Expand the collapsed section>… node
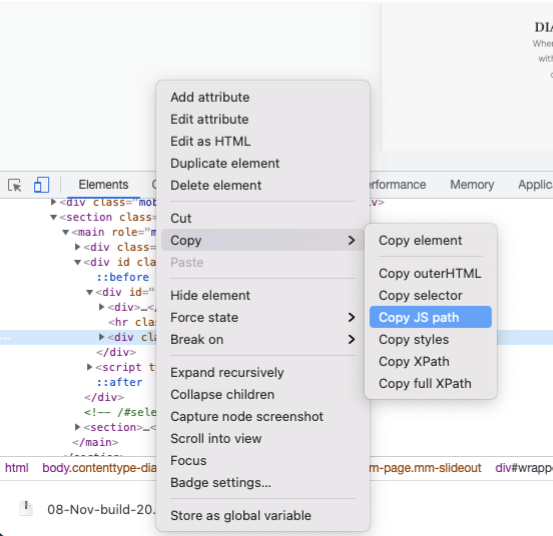 point(78,427)
